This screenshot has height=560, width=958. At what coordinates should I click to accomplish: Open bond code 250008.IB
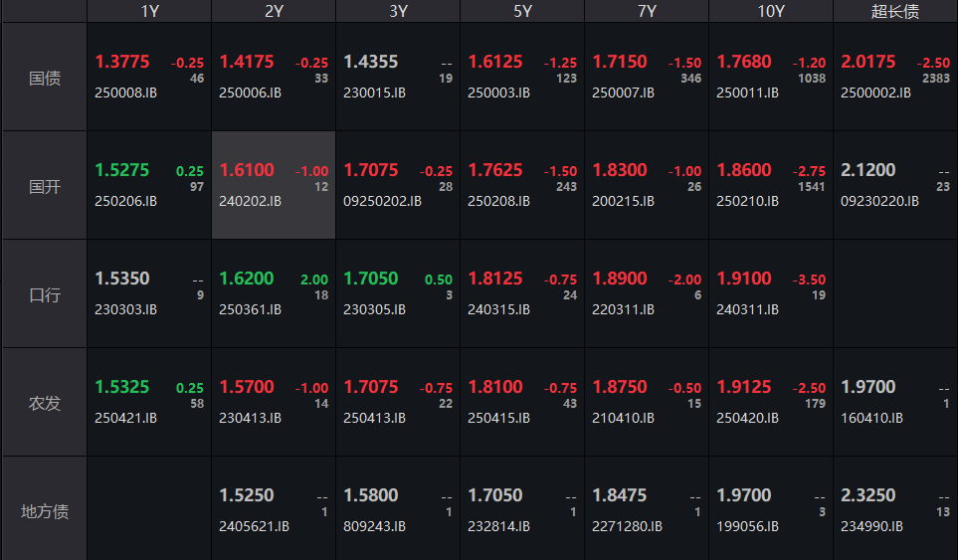point(126,93)
